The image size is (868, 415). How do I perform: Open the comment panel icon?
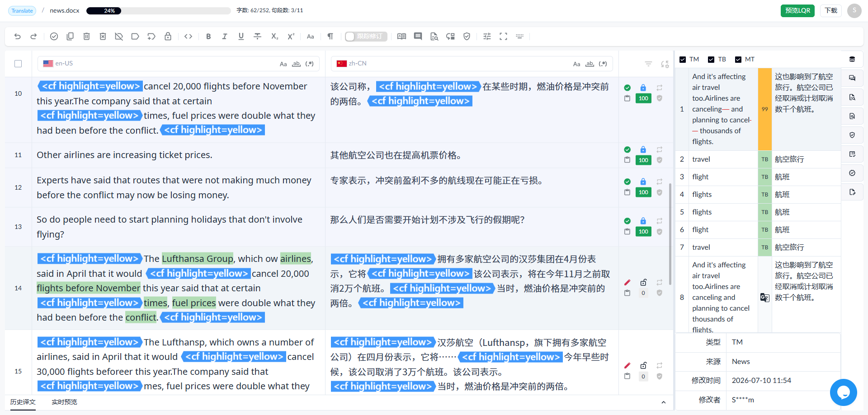pos(418,37)
